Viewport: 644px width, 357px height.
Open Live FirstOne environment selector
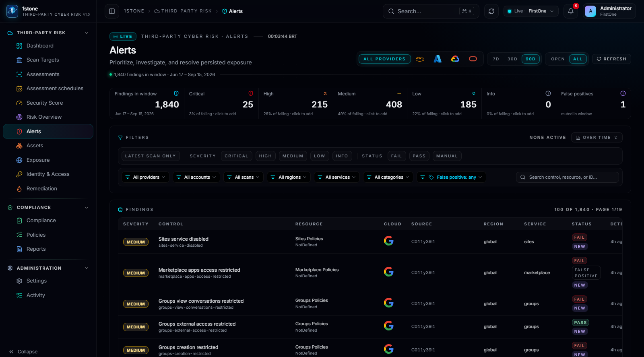pos(531,11)
